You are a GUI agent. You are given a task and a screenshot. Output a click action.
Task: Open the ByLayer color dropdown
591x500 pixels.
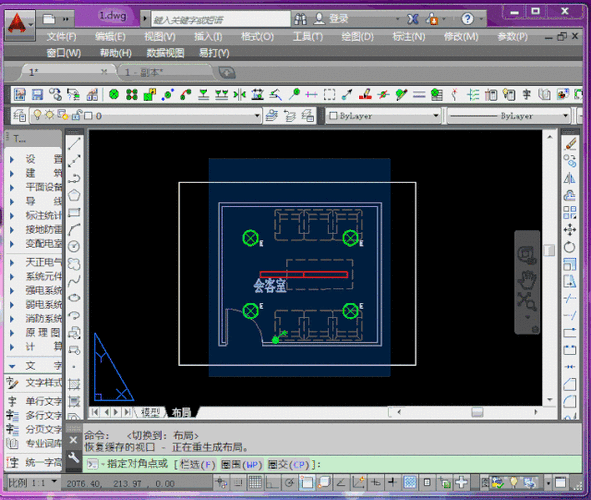(x=383, y=116)
